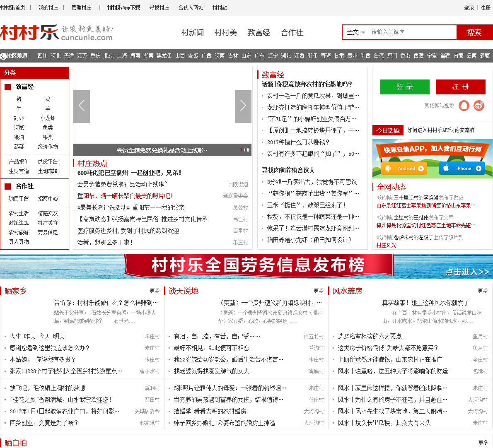Viewport: 493px width, 448px height.
Task: Go to next carousel slide arrow
Action: (243, 106)
